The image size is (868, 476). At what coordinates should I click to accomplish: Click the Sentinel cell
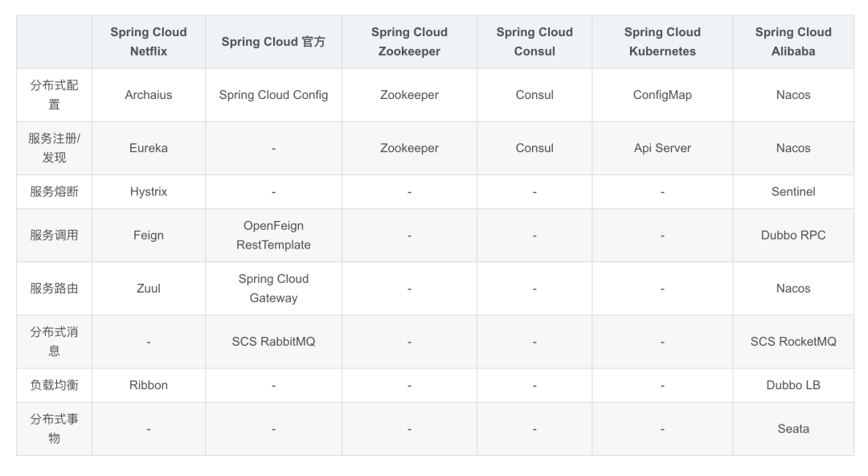(x=792, y=191)
